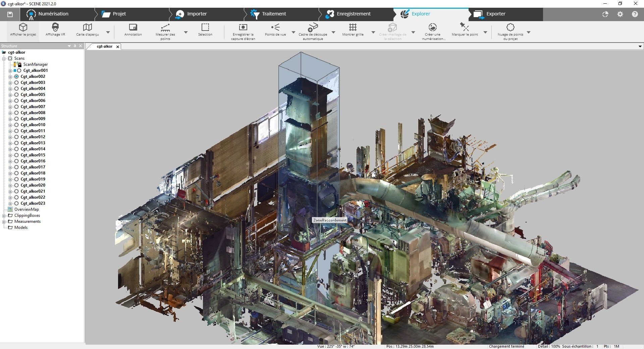Click status text Chargement terminé
Viewport: 644px width, 349px height.
coord(506,346)
